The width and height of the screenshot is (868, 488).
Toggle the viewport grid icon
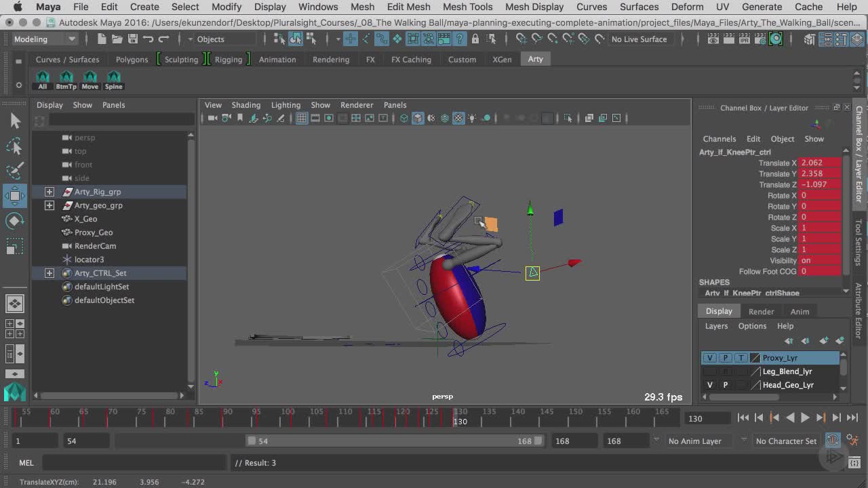(x=302, y=118)
